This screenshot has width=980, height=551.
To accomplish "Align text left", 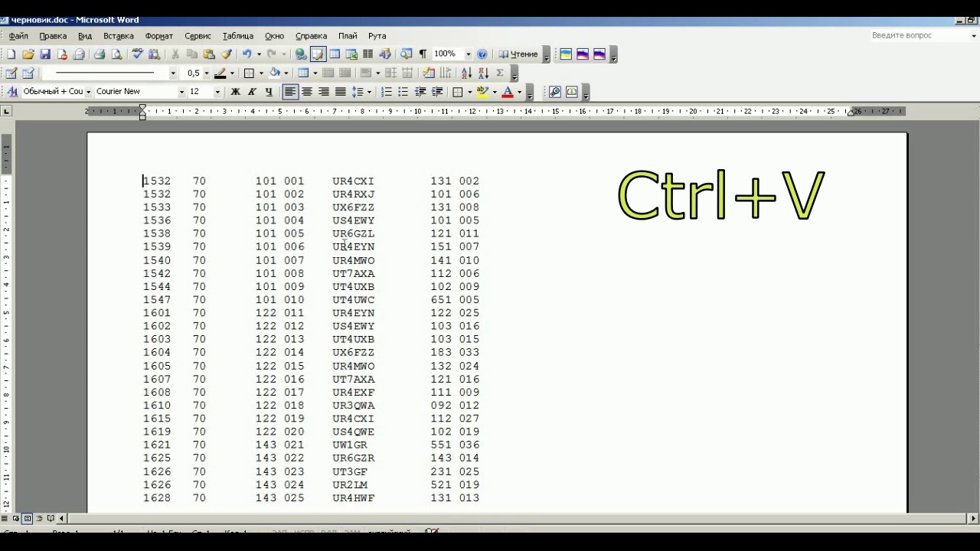I will pyautogui.click(x=290, y=92).
